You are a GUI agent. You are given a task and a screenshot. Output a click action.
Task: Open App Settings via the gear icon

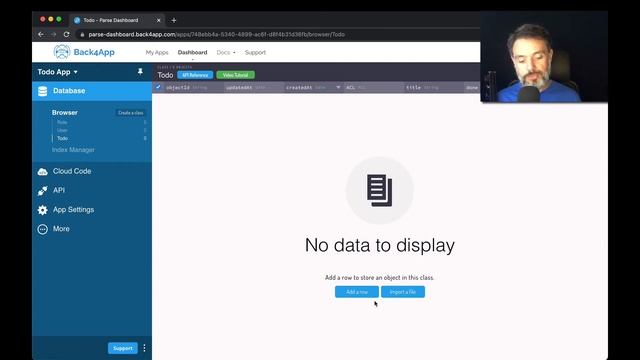point(42,210)
